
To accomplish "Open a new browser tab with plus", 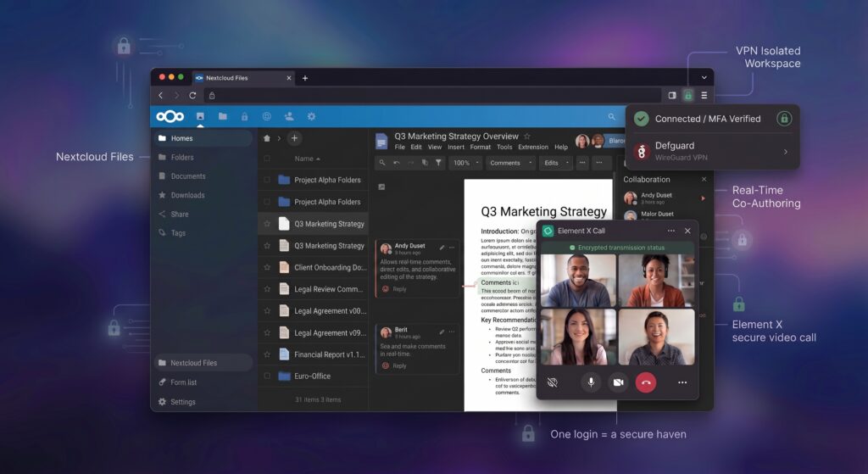I will pyautogui.click(x=305, y=78).
